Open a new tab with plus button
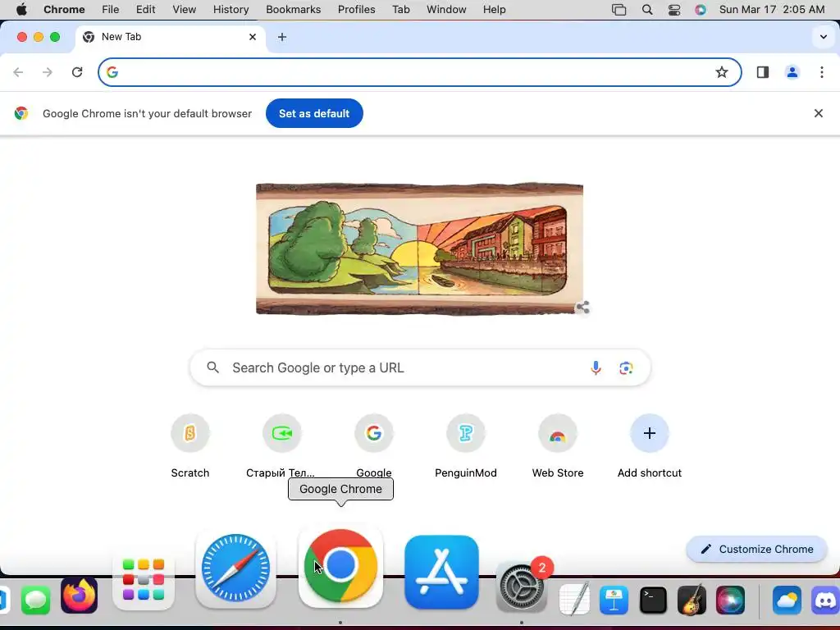This screenshot has height=630, width=840. 282,37
